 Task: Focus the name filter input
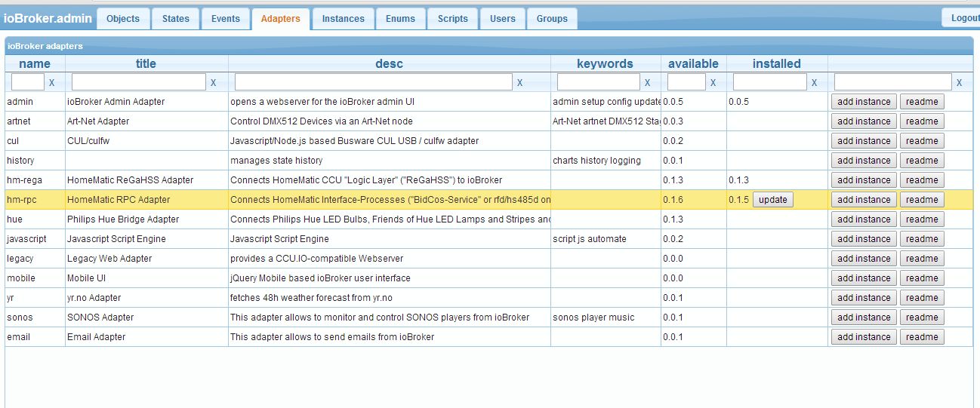28,82
